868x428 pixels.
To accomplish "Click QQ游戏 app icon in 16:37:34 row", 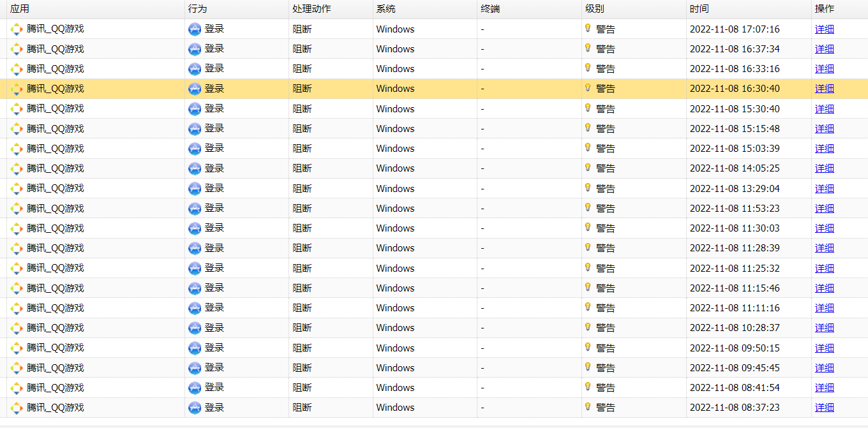I will 17,49.
